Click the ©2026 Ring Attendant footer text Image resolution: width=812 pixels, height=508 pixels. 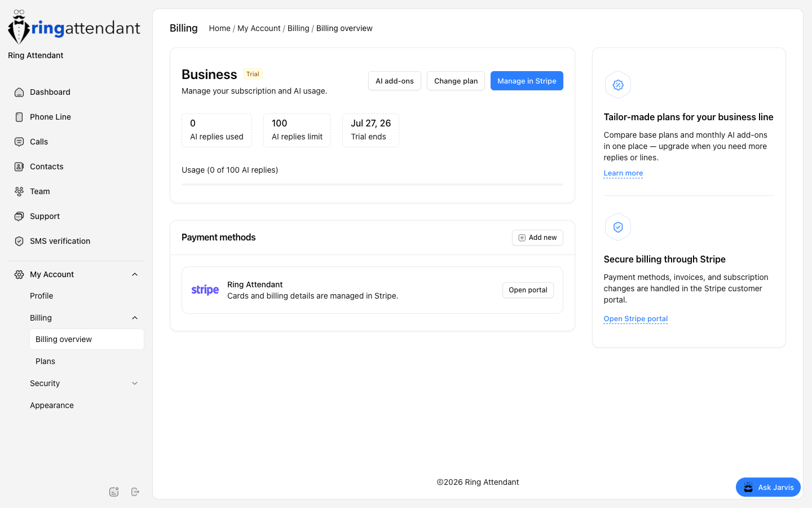(x=478, y=482)
